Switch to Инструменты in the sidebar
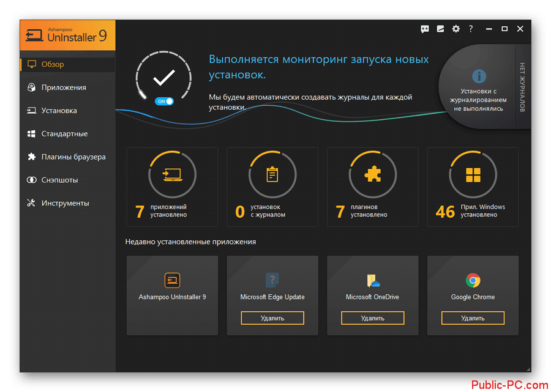 [x=65, y=203]
